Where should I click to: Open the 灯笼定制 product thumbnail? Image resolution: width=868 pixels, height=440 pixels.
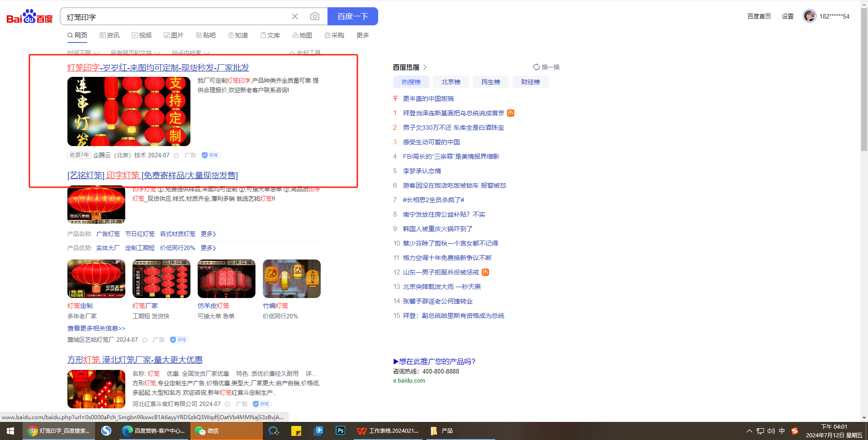click(x=96, y=279)
